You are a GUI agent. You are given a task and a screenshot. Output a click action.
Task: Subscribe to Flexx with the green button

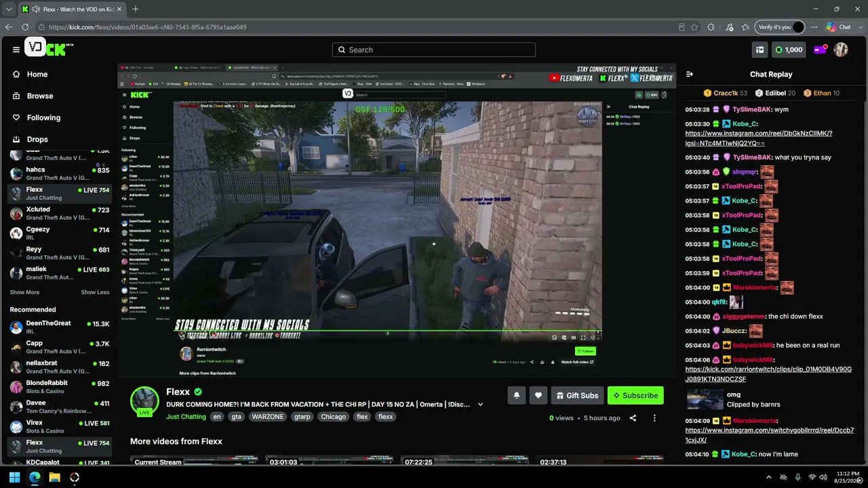[x=635, y=395]
